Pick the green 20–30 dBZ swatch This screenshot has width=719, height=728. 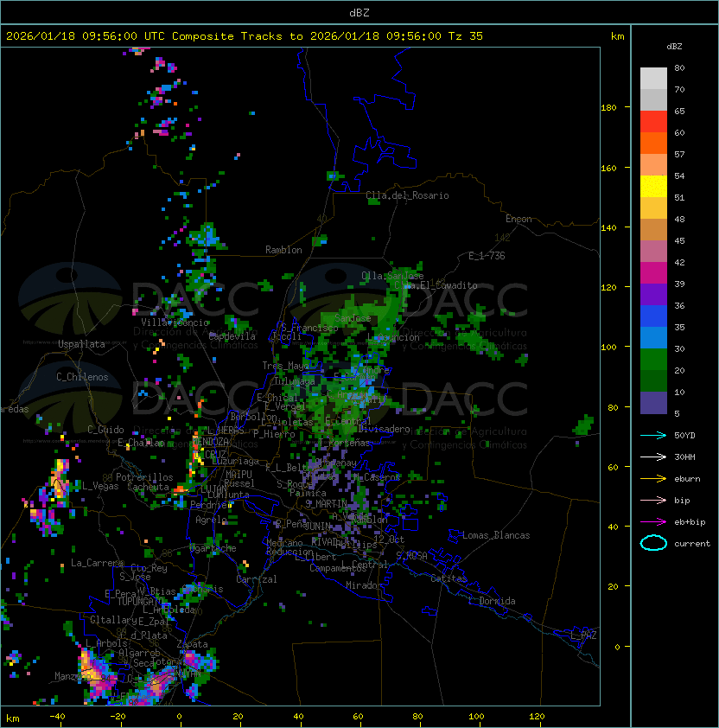click(653, 360)
